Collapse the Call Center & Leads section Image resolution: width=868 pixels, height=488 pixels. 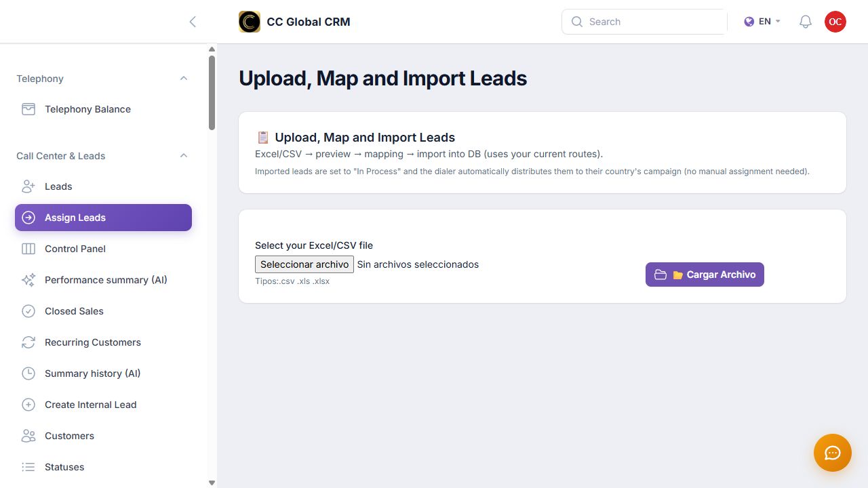[183, 156]
